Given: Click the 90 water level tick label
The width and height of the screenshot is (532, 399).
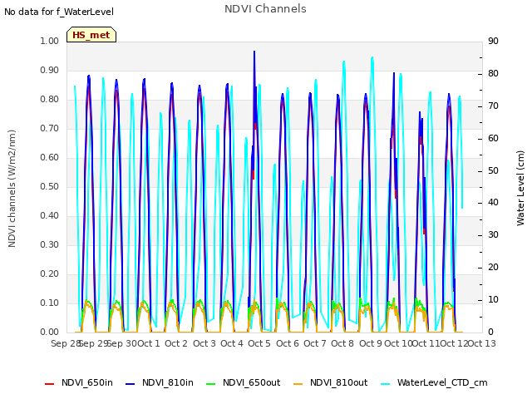Looking at the screenshot, I should pyautogui.click(x=493, y=41).
